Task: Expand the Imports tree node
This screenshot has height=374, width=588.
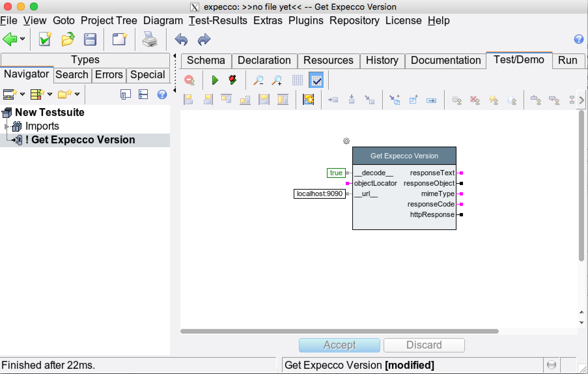Action: (6, 126)
